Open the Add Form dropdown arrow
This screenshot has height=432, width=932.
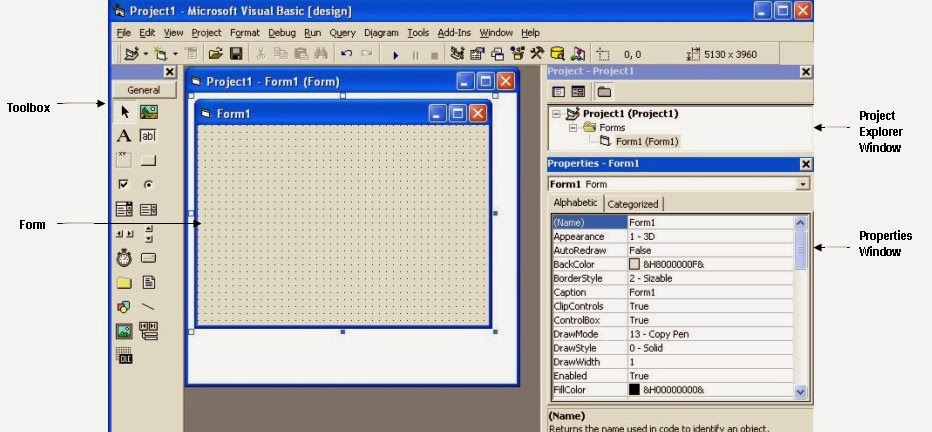coord(175,54)
